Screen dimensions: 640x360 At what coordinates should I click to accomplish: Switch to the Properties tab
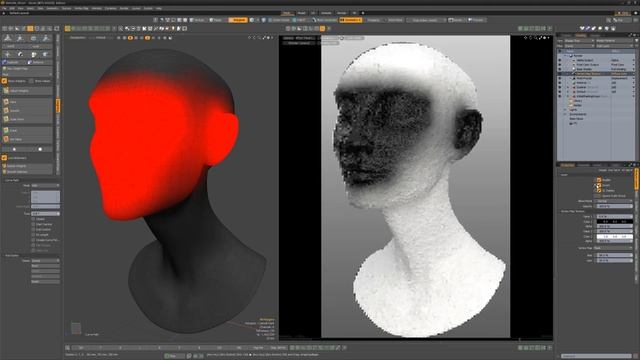pyautogui.click(x=567, y=165)
